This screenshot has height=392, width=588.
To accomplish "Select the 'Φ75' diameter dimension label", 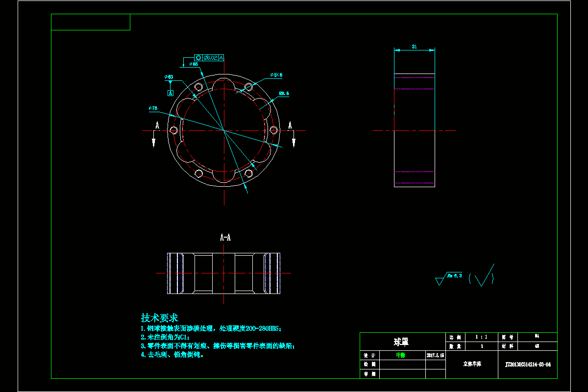I will click(152, 108).
